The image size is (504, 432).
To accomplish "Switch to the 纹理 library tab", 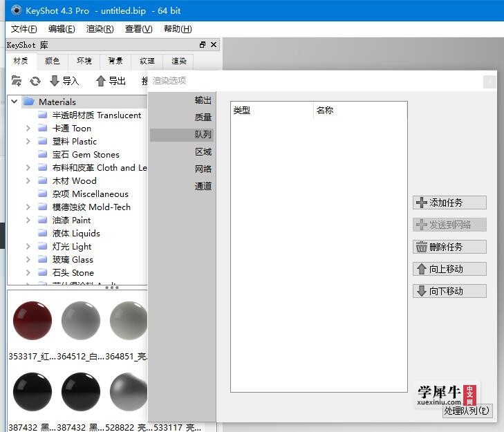I will coord(147,61).
